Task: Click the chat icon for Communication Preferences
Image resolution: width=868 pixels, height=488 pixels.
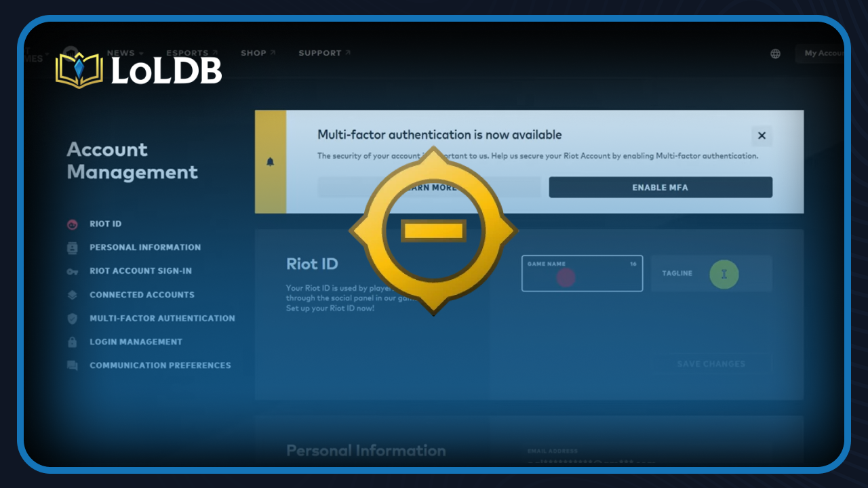Action: click(73, 365)
